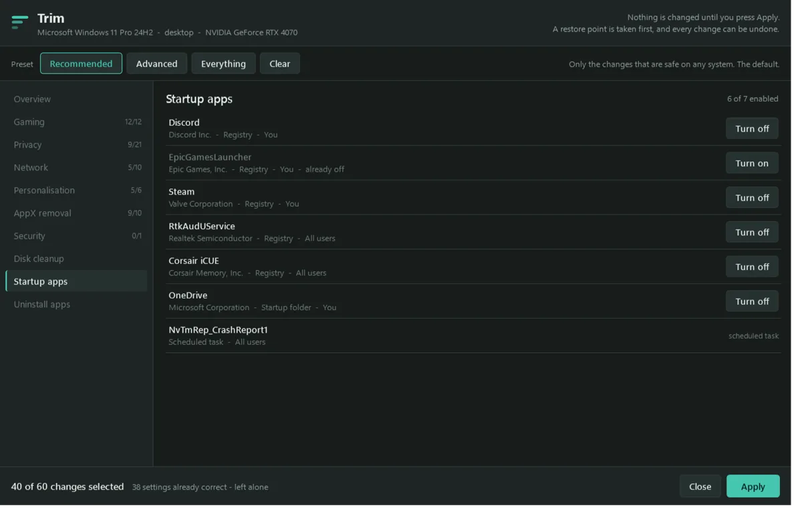Click the Privacy 9/21 count
Image resolution: width=802 pixels, height=532 pixels.
[x=134, y=144]
